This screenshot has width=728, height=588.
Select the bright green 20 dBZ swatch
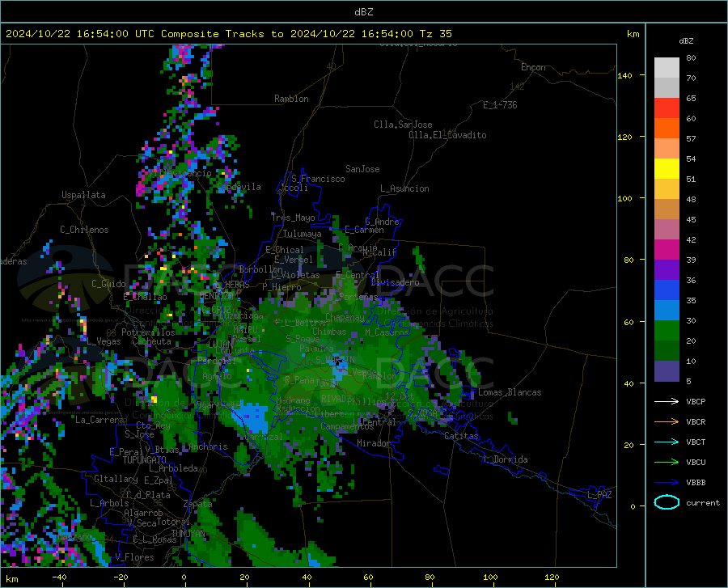(x=667, y=331)
